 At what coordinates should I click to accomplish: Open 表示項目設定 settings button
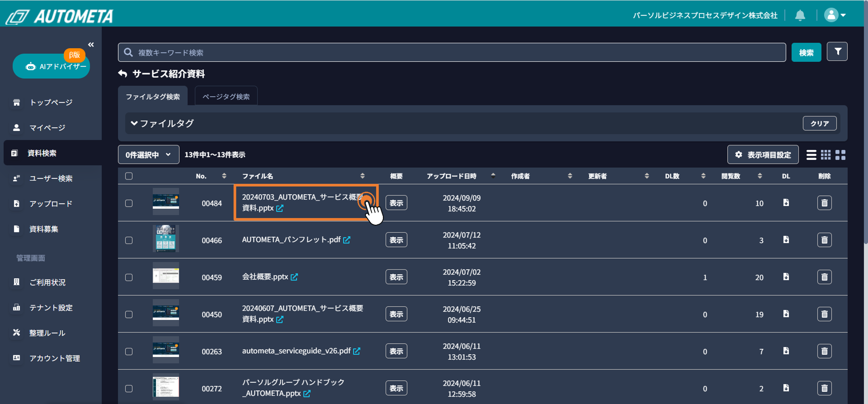coord(763,155)
